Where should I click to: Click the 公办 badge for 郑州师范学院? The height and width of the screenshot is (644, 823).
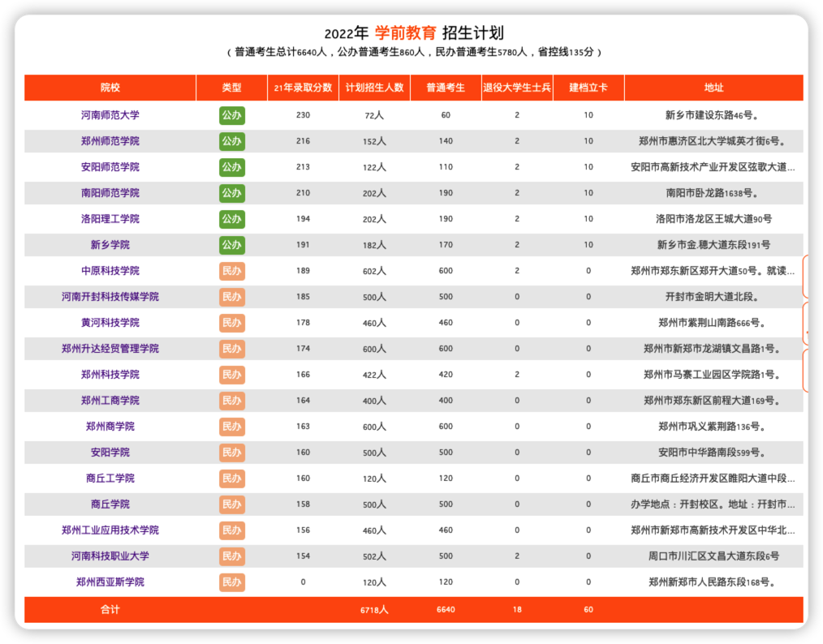pyautogui.click(x=231, y=141)
